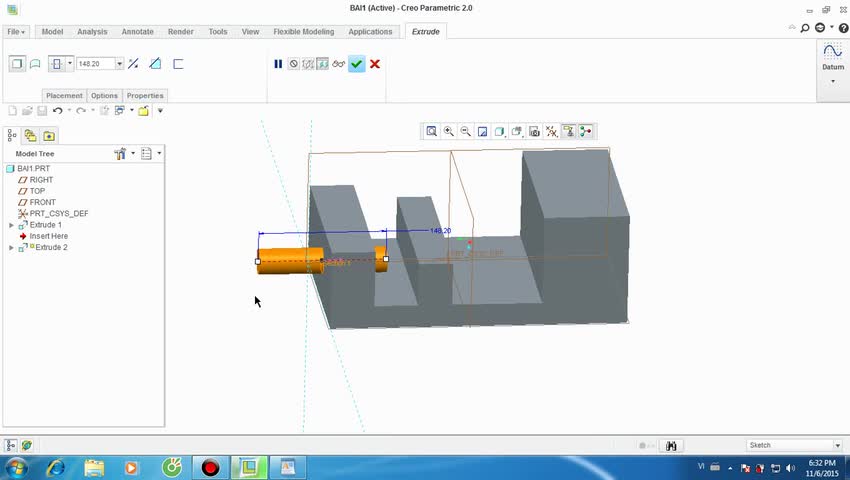Image resolution: width=850 pixels, height=480 pixels.
Task: Open the Model Tree settings hammer dropdown
Action: 124,153
